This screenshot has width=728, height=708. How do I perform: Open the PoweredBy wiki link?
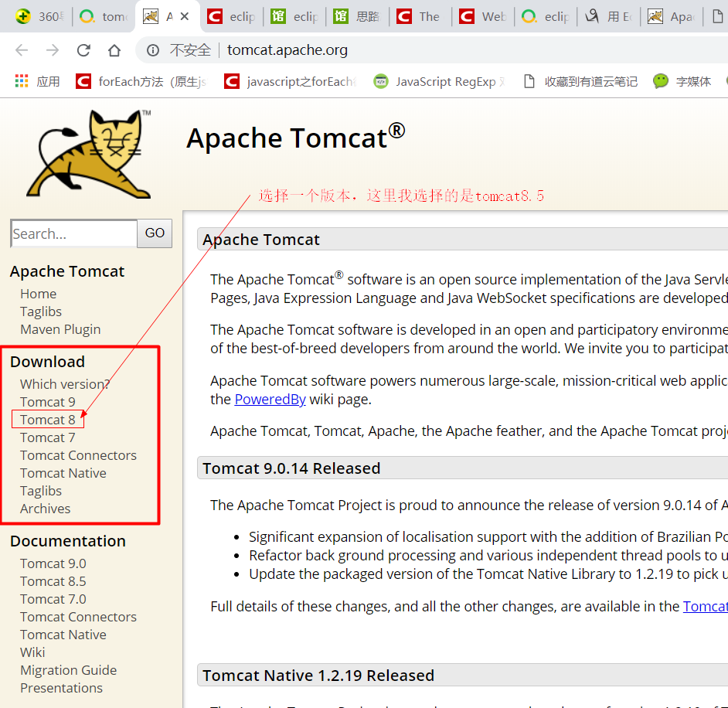pos(270,399)
